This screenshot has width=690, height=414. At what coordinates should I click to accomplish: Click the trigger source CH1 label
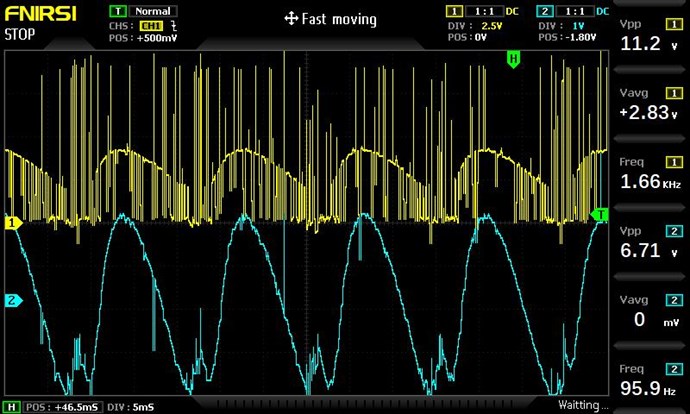coord(151,24)
